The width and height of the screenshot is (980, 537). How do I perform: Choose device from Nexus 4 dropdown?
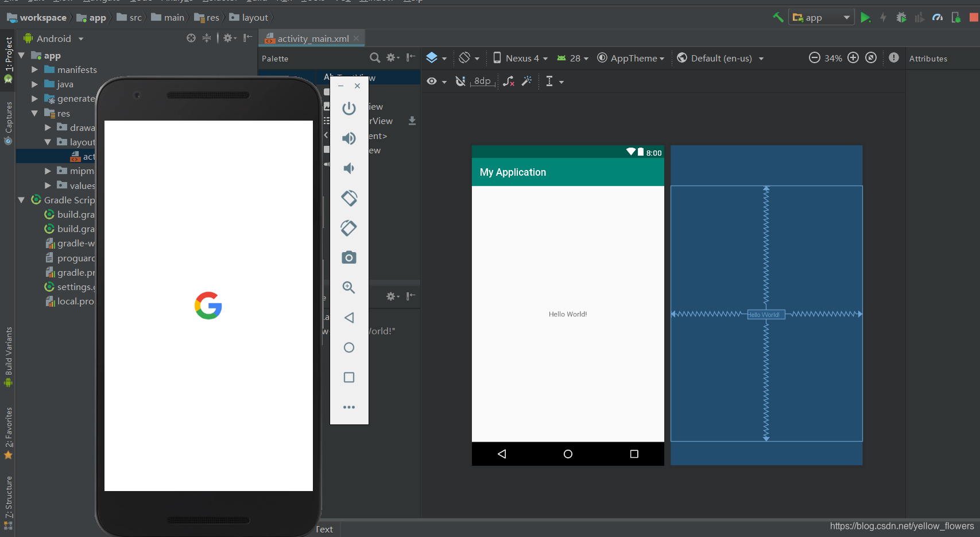coord(520,58)
